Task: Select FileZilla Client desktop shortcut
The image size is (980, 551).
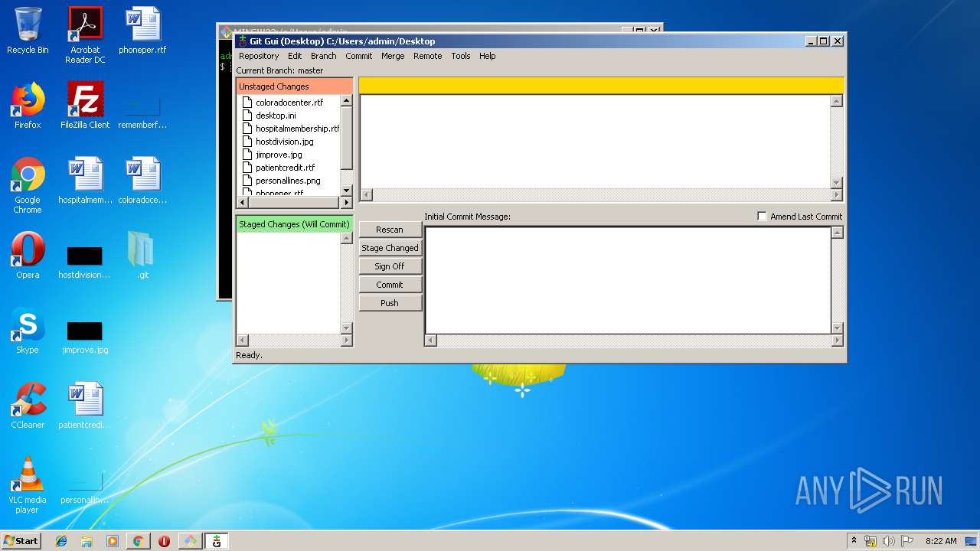Action: [x=85, y=106]
